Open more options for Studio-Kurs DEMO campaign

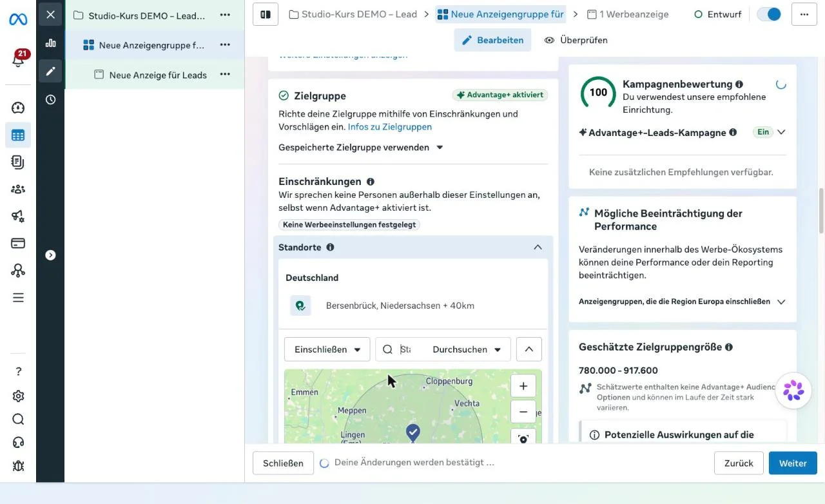pyautogui.click(x=225, y=15)
